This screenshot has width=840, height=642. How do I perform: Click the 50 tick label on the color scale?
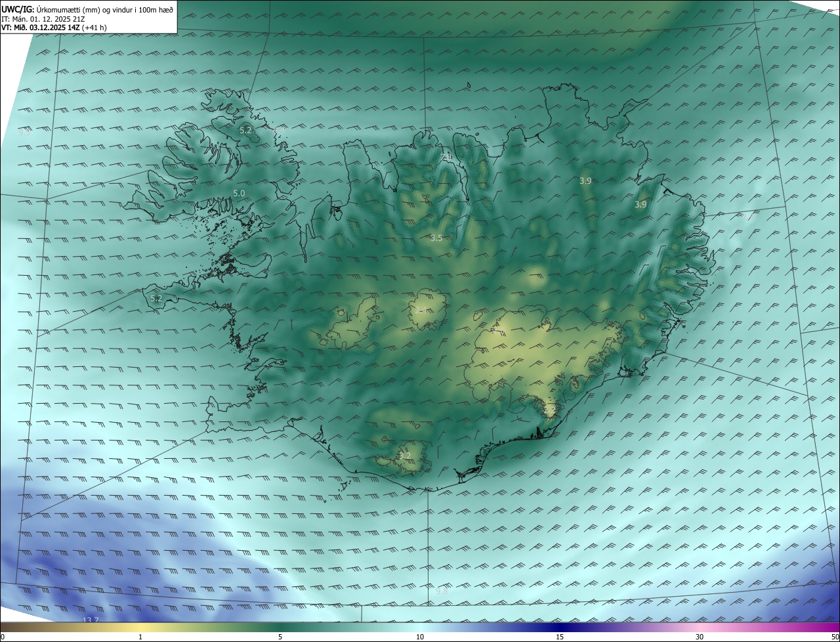pos(835,637)
